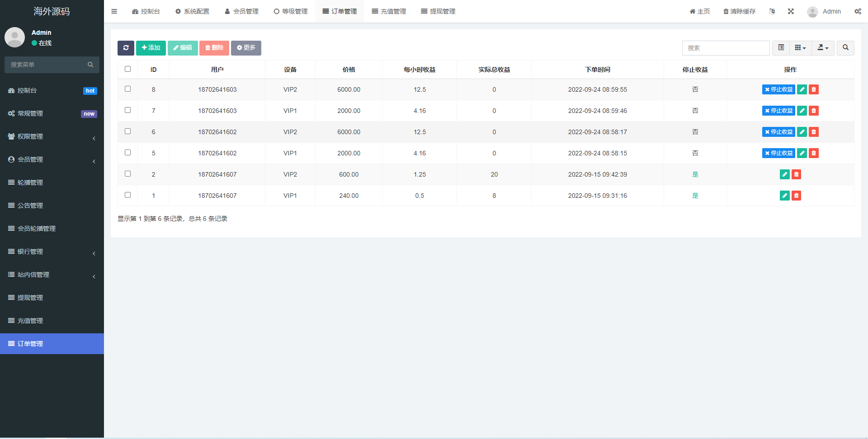The image size is (868, 439).
Task: Click the hamburger sidebar toggle icon
Action: (x=114, y=11)
